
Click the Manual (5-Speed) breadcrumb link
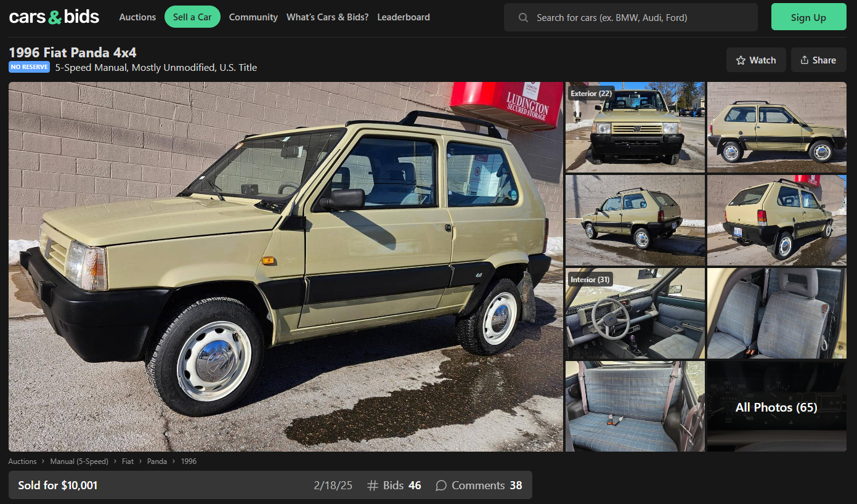[79, 461]
